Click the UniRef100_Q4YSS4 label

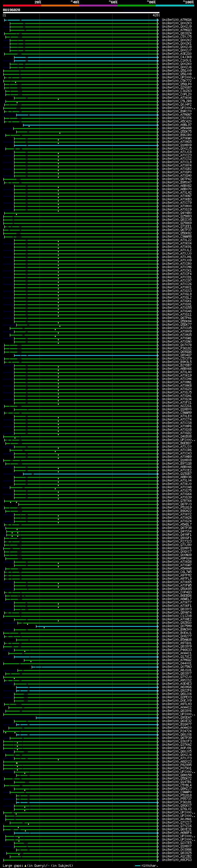(177, 531)
